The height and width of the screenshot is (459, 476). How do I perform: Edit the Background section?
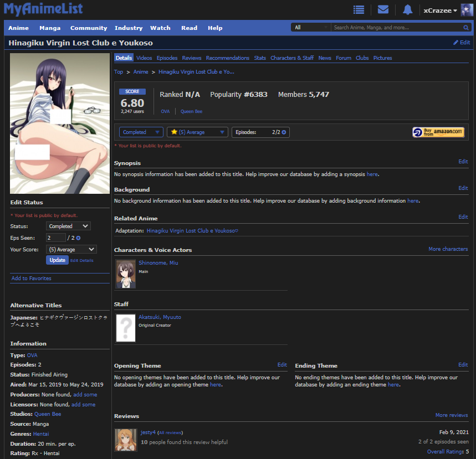point(463,188)
